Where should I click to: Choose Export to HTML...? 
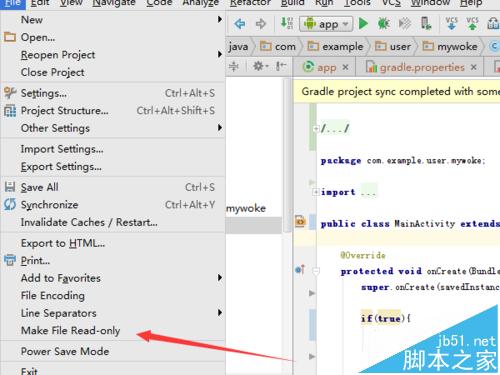[x=112, y=243]
